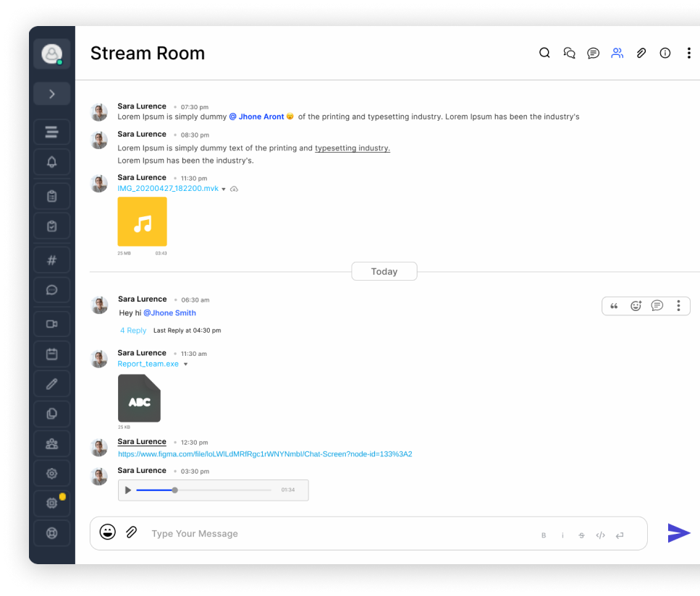Send message with blue arrow button
The height and width of the screenshot is (596, 700).
click(x=678, y=533)
